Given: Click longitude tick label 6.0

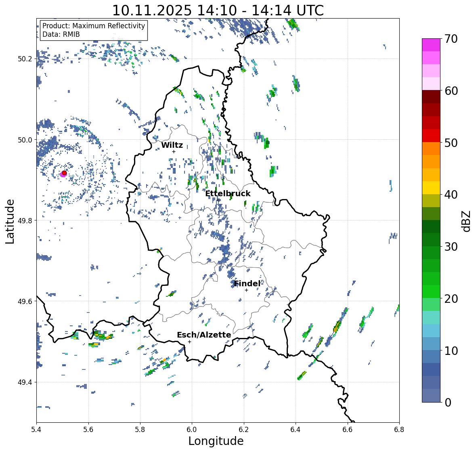Looking at the screenshot, I should pos(192,429).
